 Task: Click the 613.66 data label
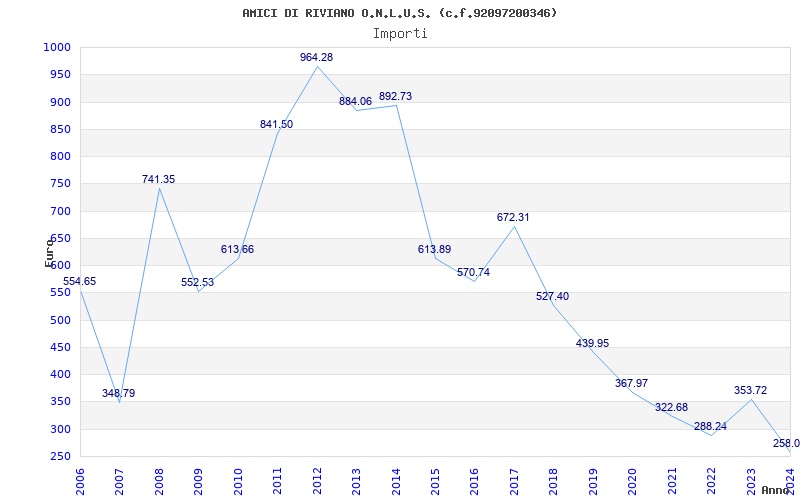[x=237, y=249]
